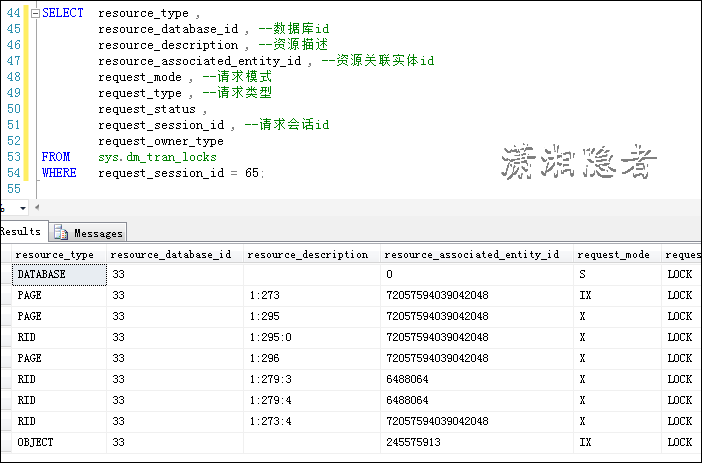Click the resource_type column header
This screenshot has width=702, height=463.
tap(59, 254)
